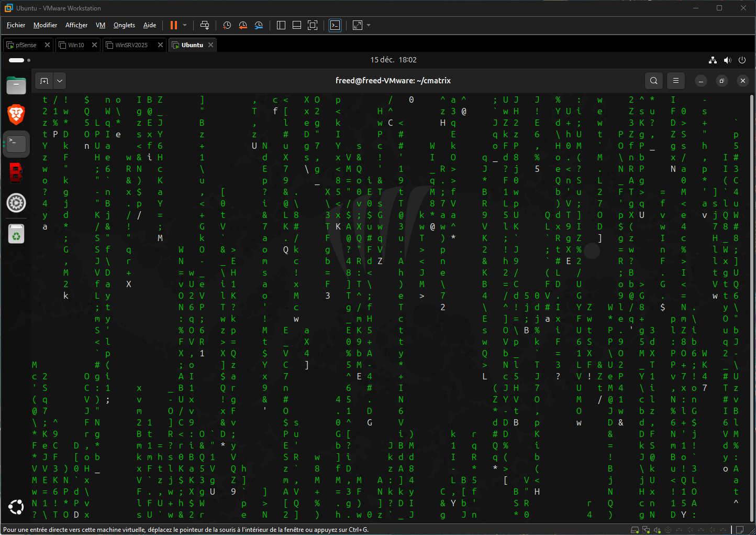Revert the VM to its previous snapshot
Viewport: 756px width, 535px height.
[243, 25]
